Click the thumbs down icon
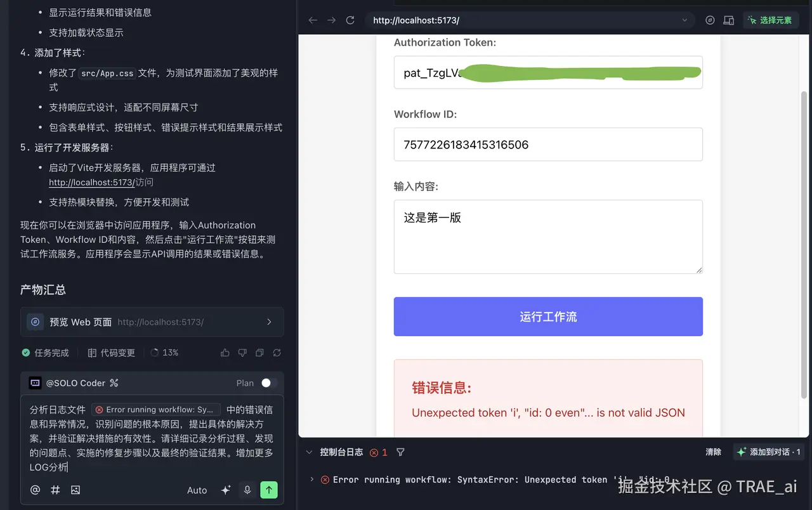The height and width of the screenshot is (510, 812). point(242,353)
